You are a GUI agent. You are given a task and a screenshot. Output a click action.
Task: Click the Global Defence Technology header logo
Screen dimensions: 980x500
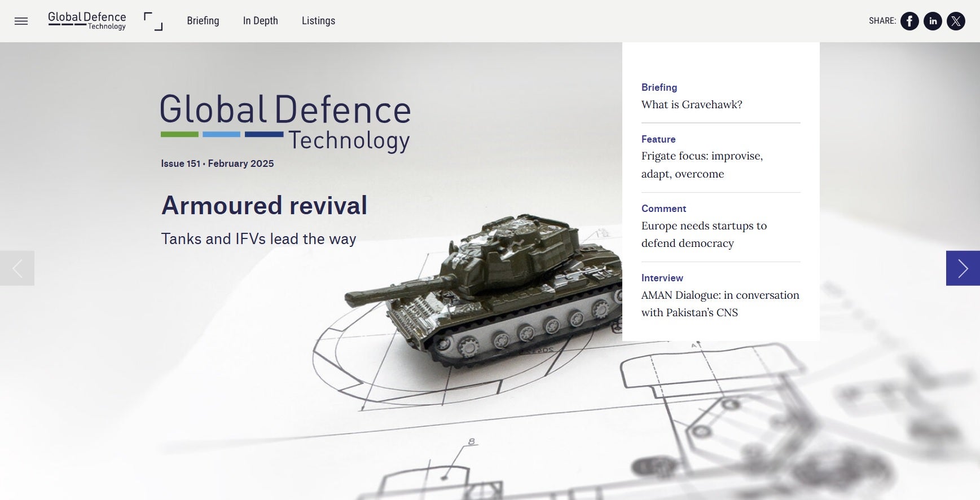(87, 21)
